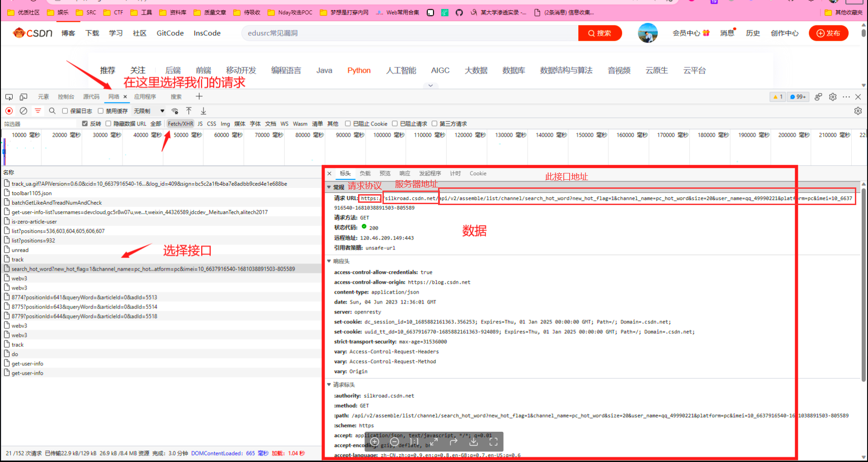Uncheck the 反转 filter checkbox
868x462 pixels.
click(85, 124)
